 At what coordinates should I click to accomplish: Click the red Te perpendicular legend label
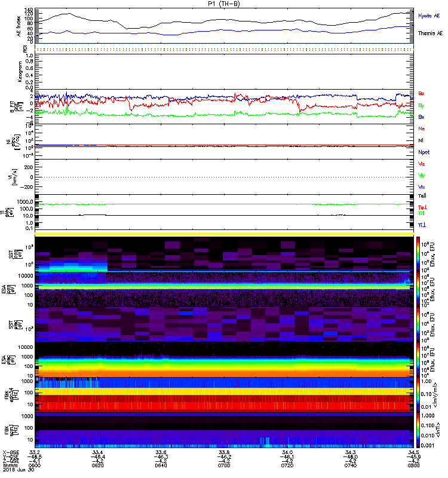(x=422, y=207)
